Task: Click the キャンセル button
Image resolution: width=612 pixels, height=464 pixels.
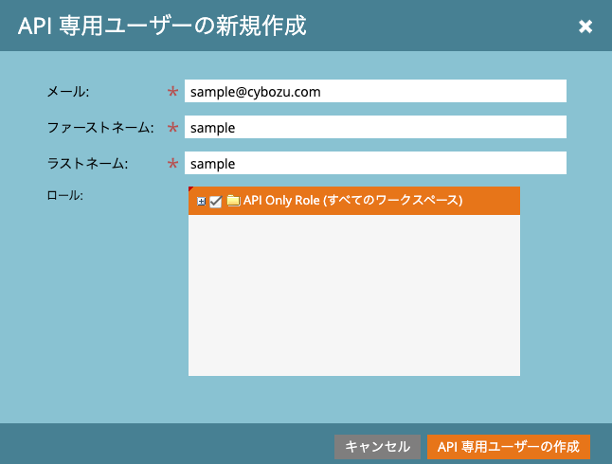Action: tap(377, 446)
